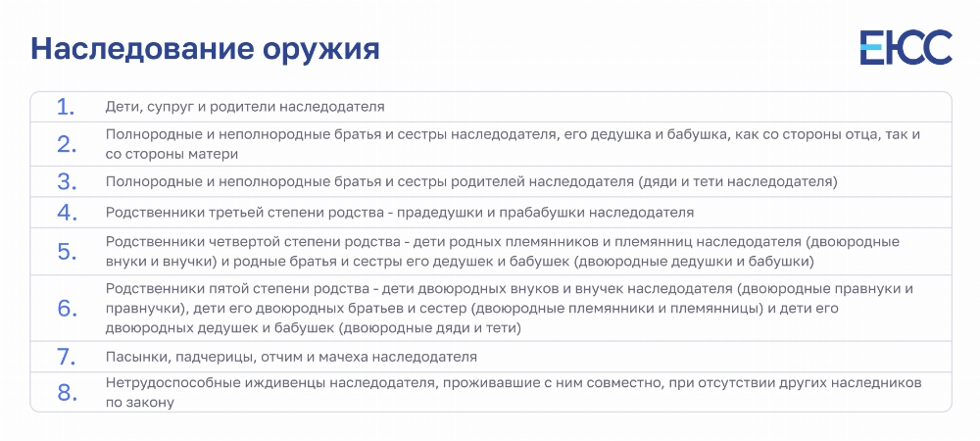Click the row 'Пасынки, падчерицы, отчим и мачеха'
980x441 pixels.
491,357
